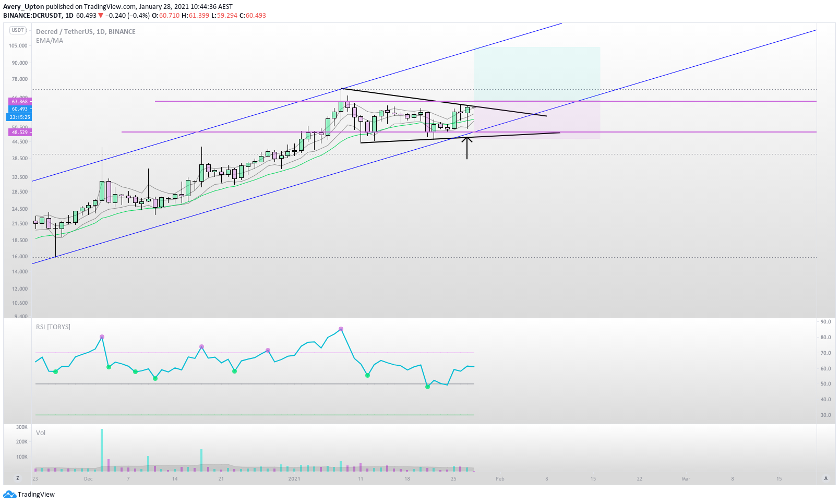Screen dimensions: 839x504
Task: Click the 300K volume axis value
Action: click(x=21, y=427)
